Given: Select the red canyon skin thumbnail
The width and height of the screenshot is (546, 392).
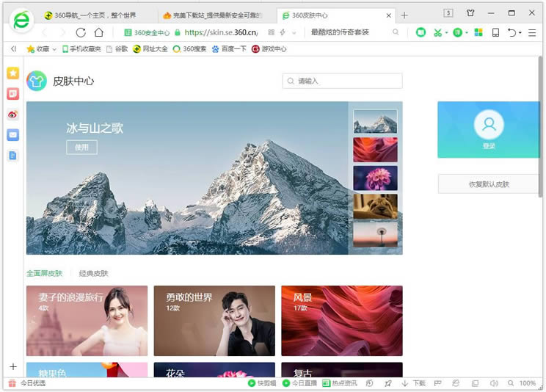Looking at the screenshot, I should (x=375, y=150).
